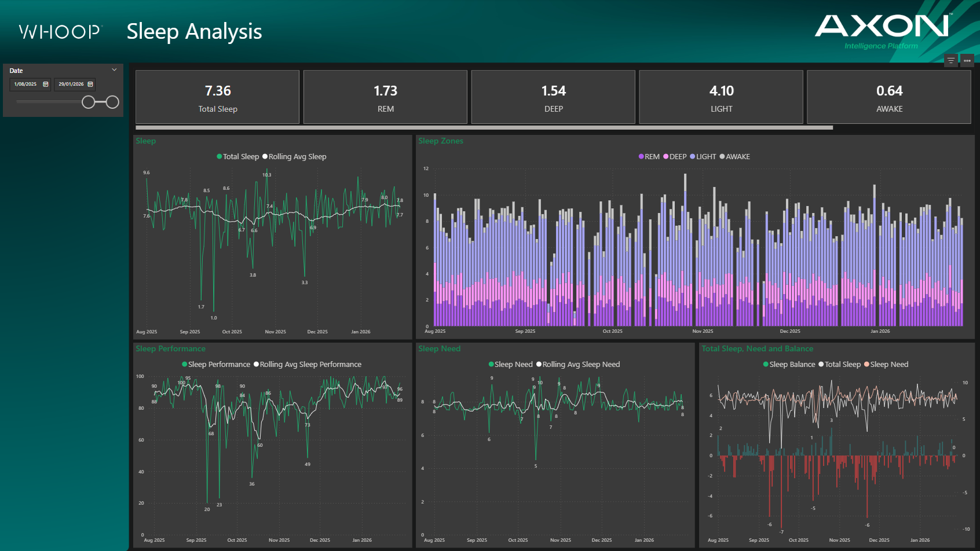This screenshot has width=980, height=551.
Task: Click the end date input showing 29/01/2026
Action: pos(72,85)
